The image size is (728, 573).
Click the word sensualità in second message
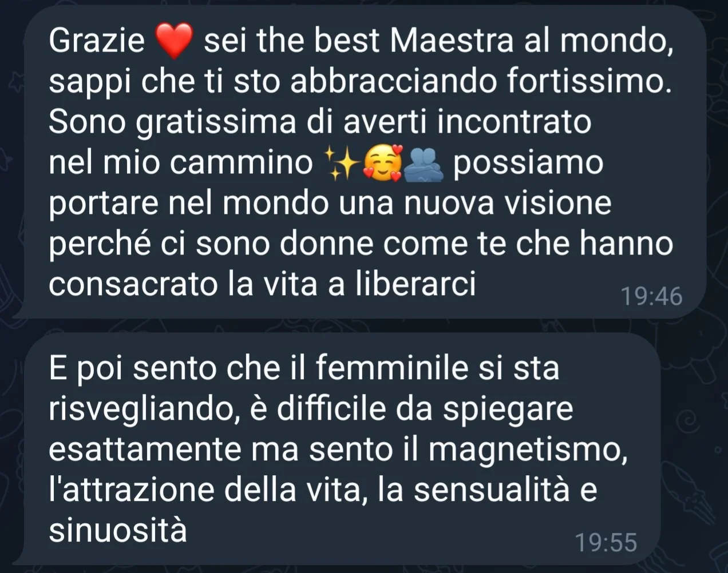pos(492,490)
